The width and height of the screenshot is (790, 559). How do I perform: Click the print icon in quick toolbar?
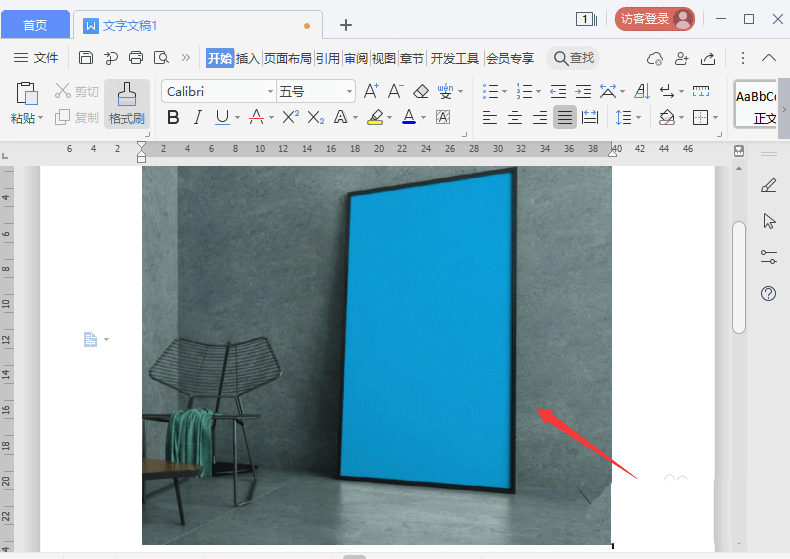click(x=136, y=58)
